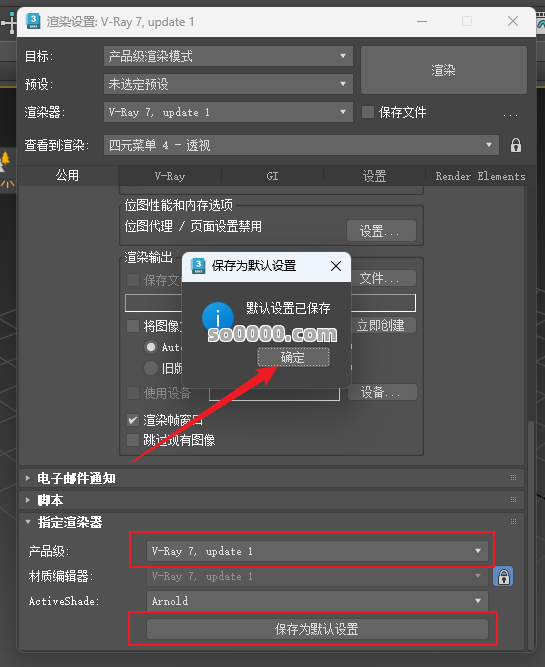545x667 pixels.
Task: Click the info icon in the dialog
Action: click(x=218, y=317)
